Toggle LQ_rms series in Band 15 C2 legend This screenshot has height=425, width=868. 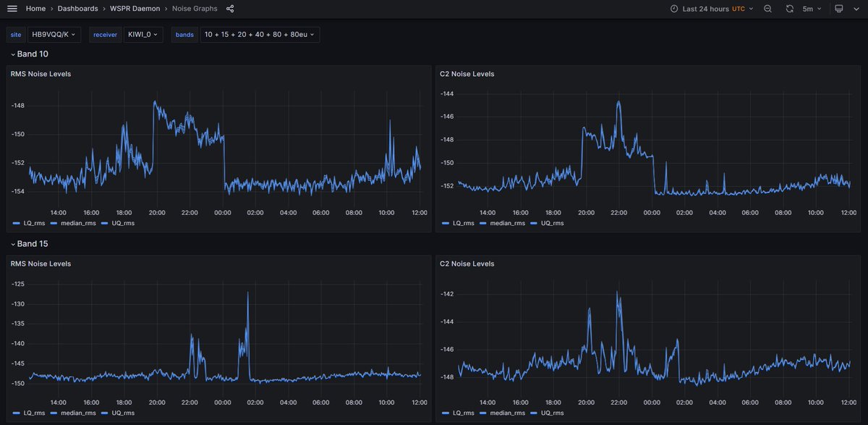click(x=464, y=413)
